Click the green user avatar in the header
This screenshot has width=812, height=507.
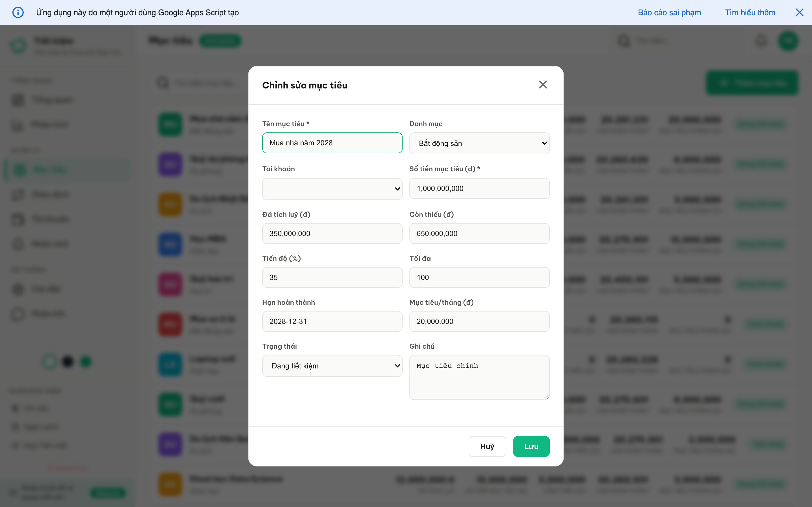point(789,41)
